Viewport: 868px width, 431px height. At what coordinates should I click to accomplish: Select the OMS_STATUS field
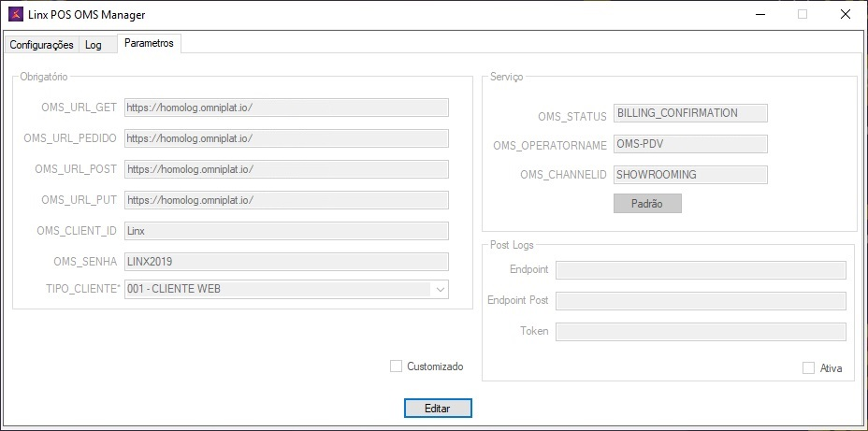click(690, 113)
